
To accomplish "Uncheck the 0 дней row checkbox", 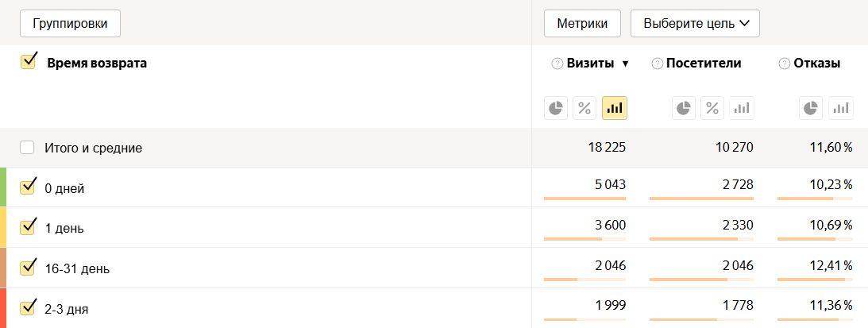I will click(x=29, y=187).
